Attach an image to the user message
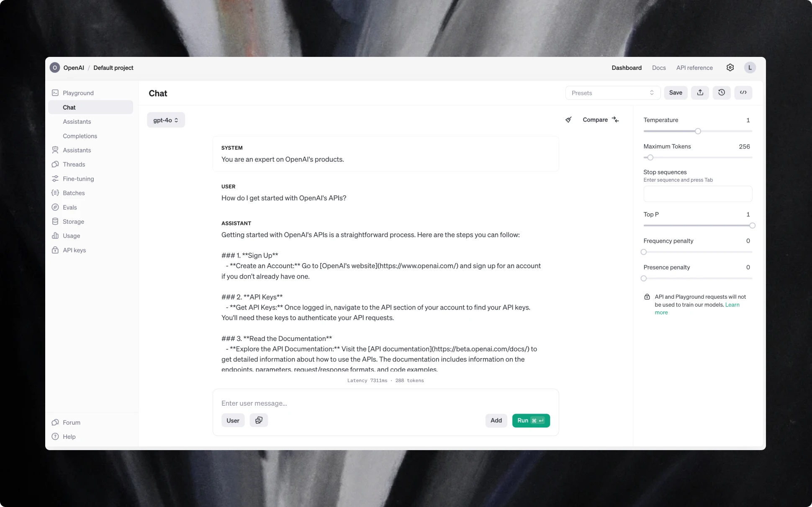This screenshot has width=812, height=507. point(259,420)
